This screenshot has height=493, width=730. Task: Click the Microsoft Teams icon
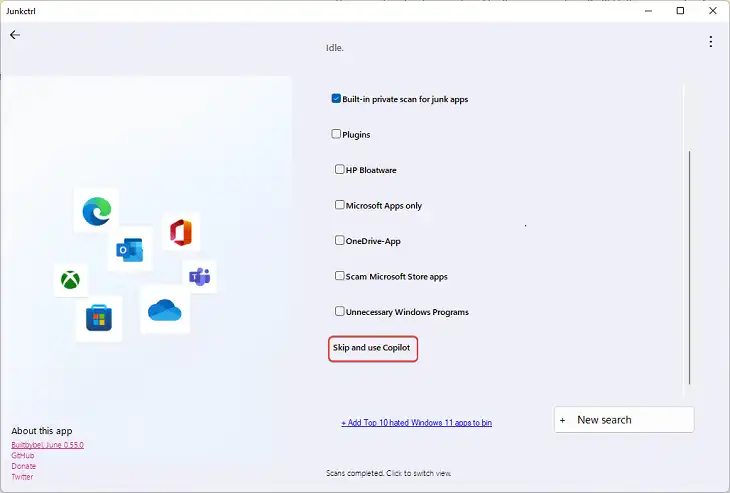tap(200, 277)
